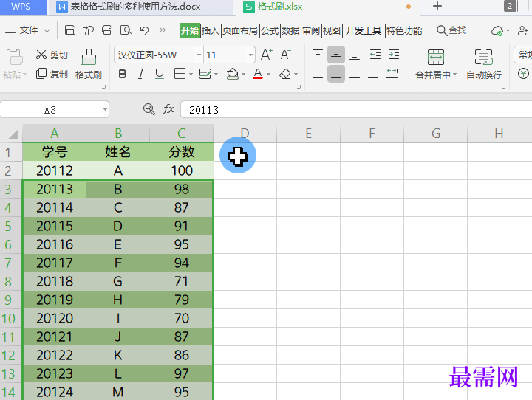
Task: Click the Justify alignment icon
Action: tap(373, 74)
